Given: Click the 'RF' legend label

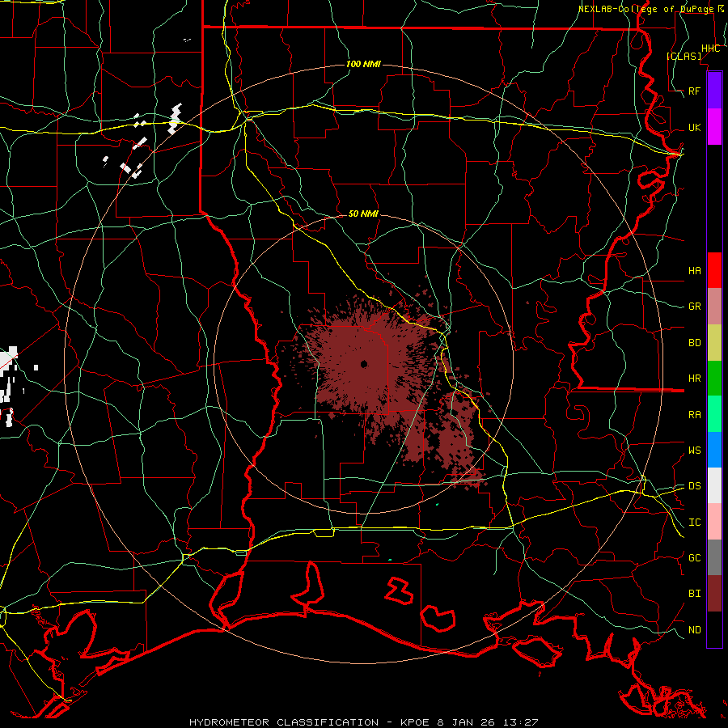Looking at the screenshot, I should point(695,91).
